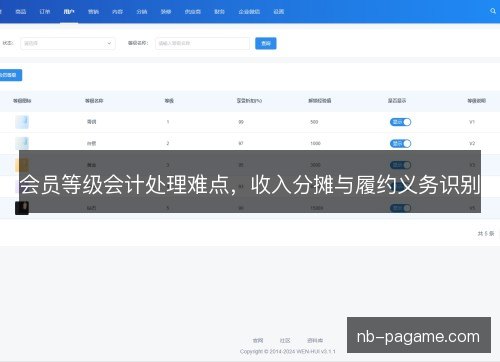
Task: Select the V2 level description cell
Action: 472,143
